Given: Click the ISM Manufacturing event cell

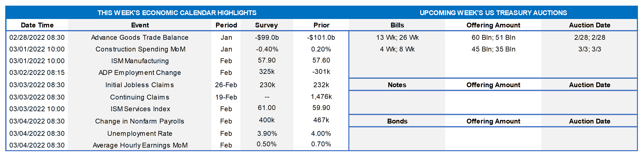Looking at the screenshot, I should 140,61.
